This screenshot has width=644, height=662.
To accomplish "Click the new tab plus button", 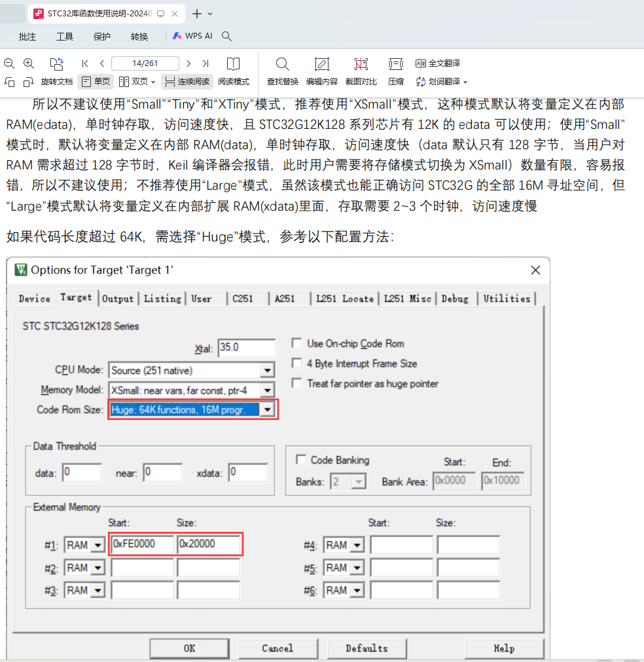I will pyautogui.click(x=196, y=14).
